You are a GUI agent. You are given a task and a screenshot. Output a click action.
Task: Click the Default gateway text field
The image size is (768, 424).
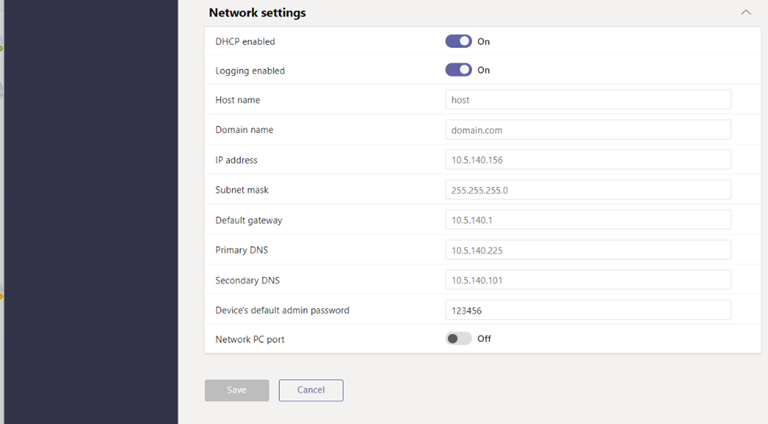(587, 220)
